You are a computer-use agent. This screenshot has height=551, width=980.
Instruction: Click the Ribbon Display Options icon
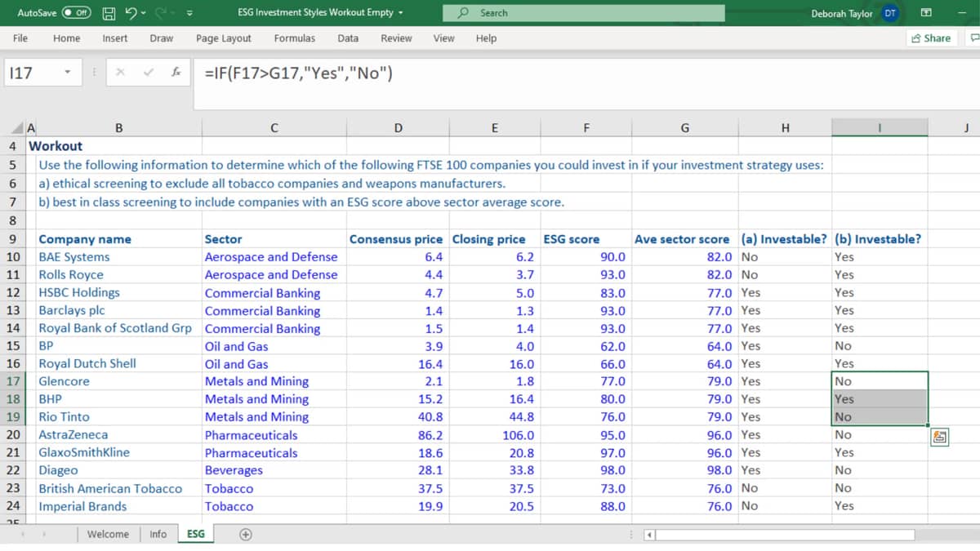point(927,13)
